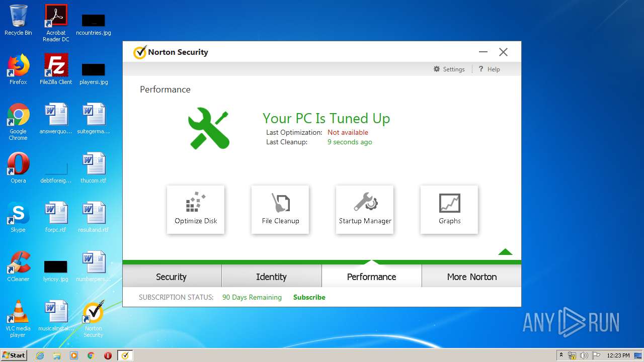
Task: Select the numberpers document icon
Action: pyautogui.click(x=94, y=266)
